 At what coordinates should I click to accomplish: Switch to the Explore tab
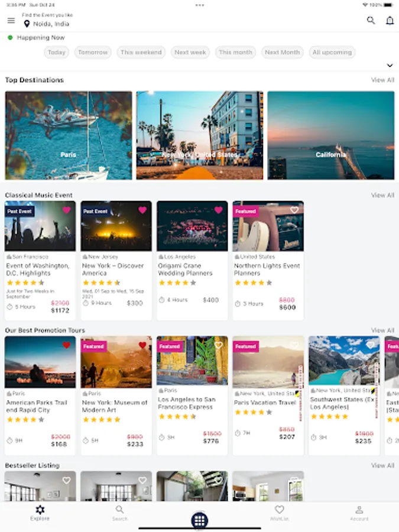click(x=40, y=512)
